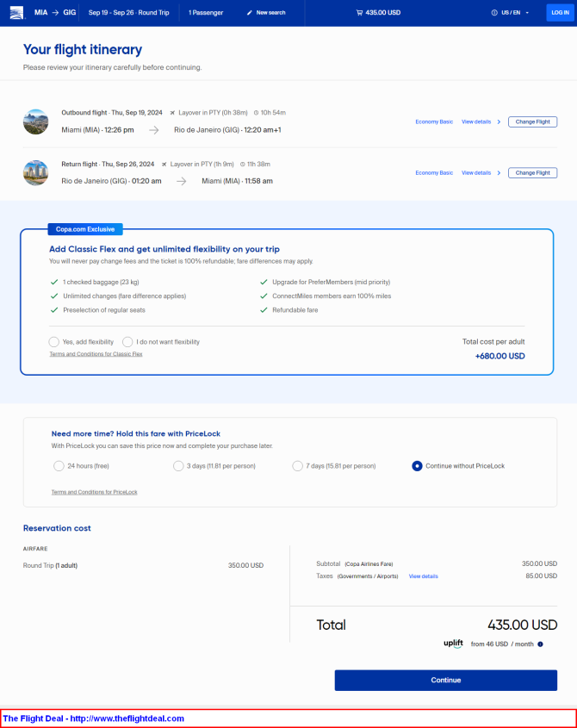This screenshot has height=728, width=577.
Task: Click the header route arrow icon
Action: [x=55, y=13]
